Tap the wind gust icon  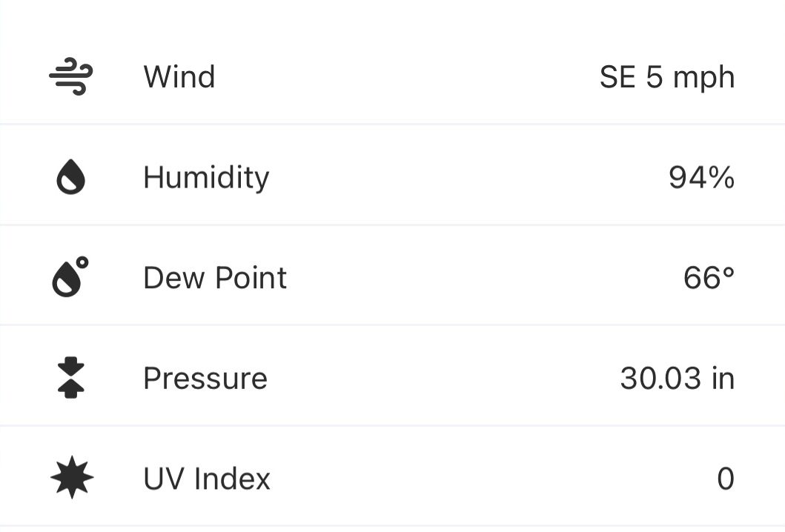tap(71, 77)
